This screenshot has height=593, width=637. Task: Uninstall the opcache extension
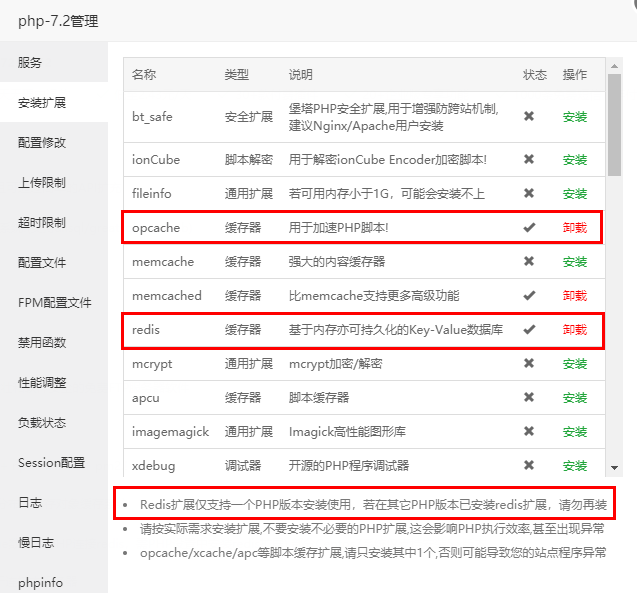click(575, 228)
